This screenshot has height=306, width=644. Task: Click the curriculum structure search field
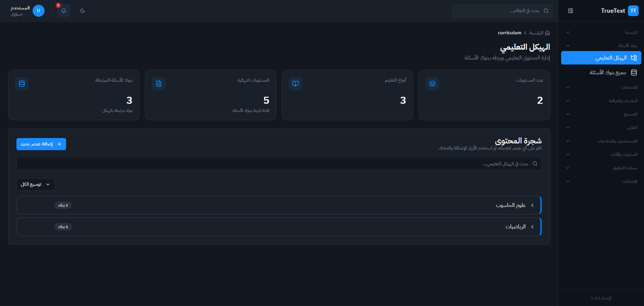click(x=278, y=164)
